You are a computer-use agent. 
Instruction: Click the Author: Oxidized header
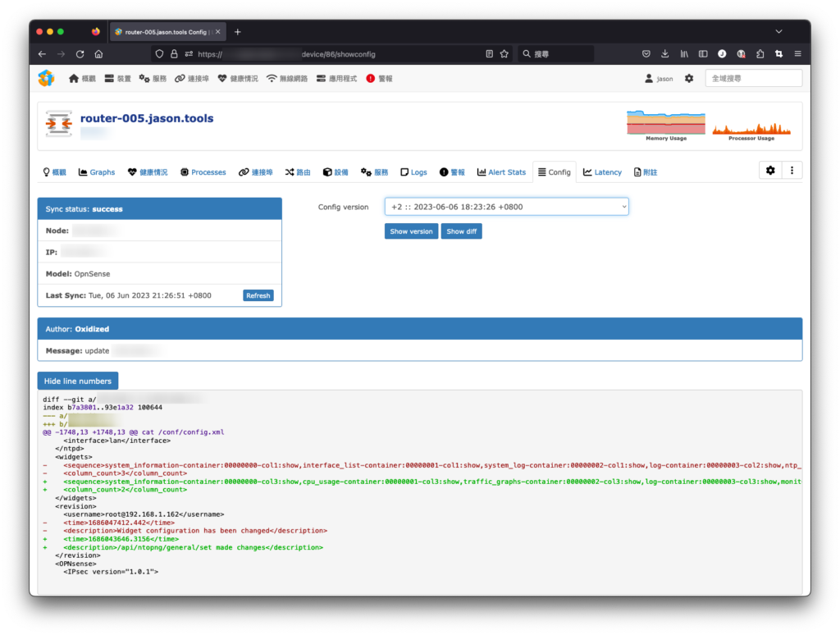click(x=419, y=329)
